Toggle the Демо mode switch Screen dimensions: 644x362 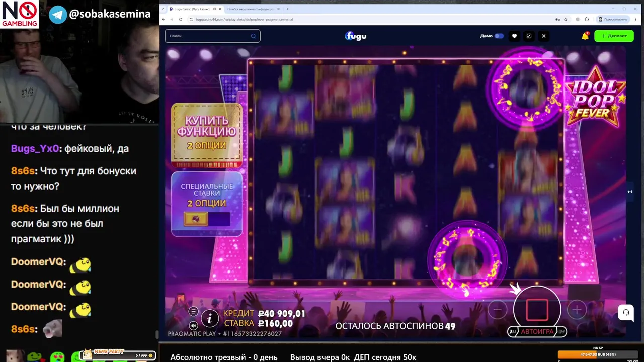pos(499,36)
